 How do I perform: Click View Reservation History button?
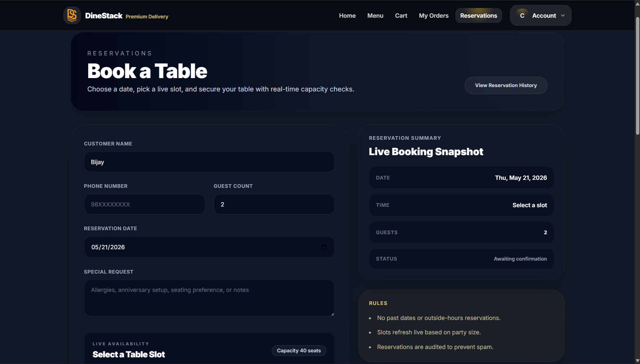[506, 85]
